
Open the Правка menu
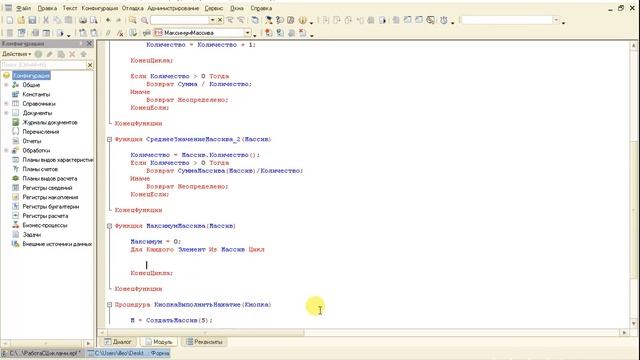(47, 8)
